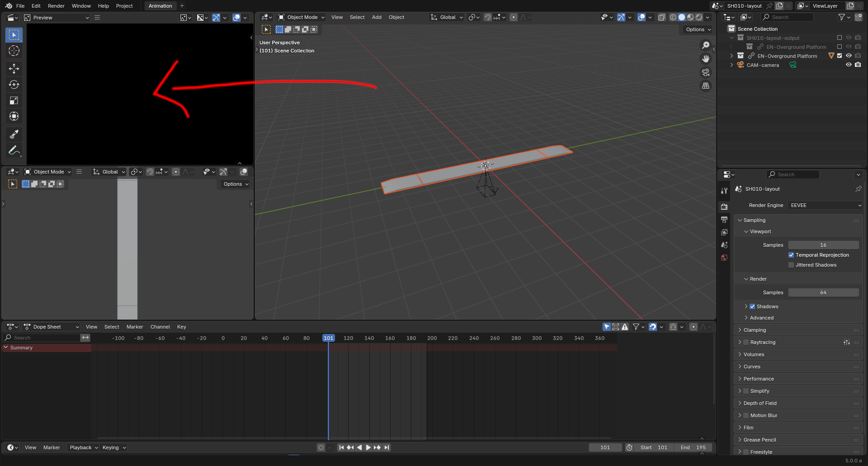Click the viewport pan hand icon

[705, 59]
